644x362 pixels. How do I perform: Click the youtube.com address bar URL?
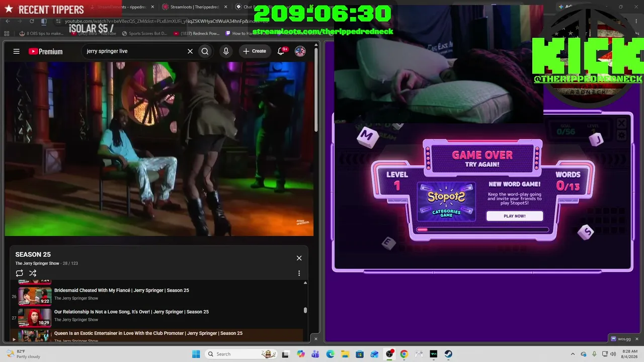coord(166,21)
